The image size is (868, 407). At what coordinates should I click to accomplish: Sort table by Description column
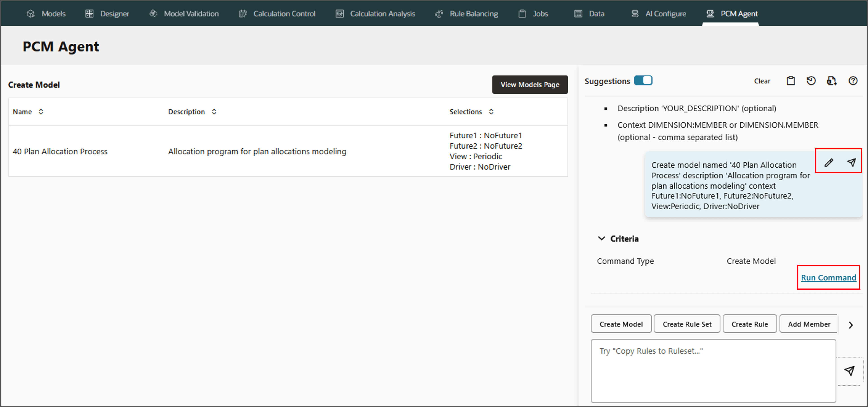point(214,112)
